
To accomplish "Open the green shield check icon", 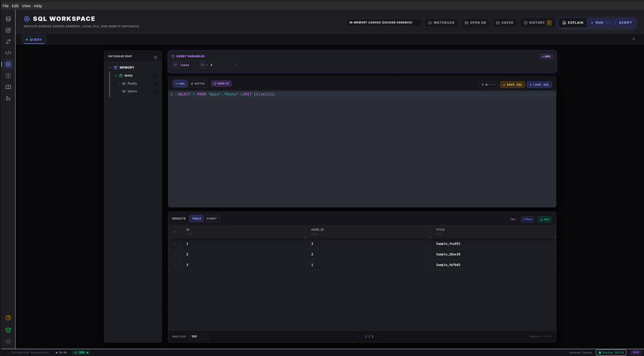I will [x=8, y=330].
